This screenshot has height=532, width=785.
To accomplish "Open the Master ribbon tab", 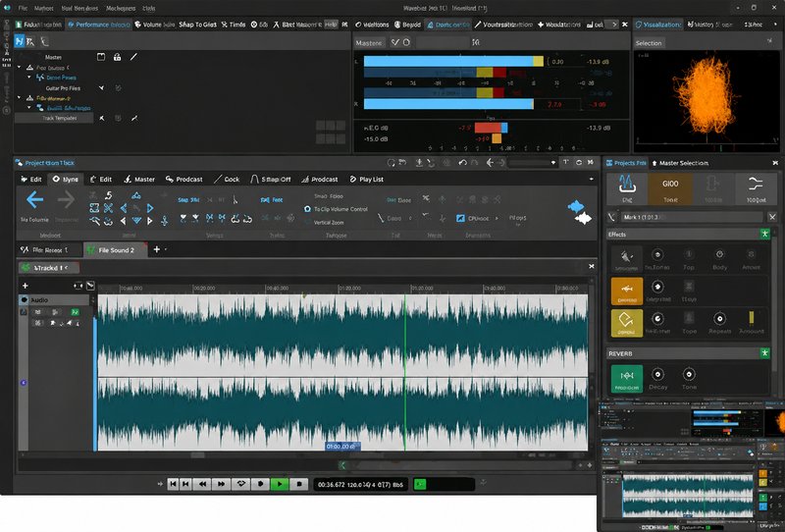I will coord(139,179).
